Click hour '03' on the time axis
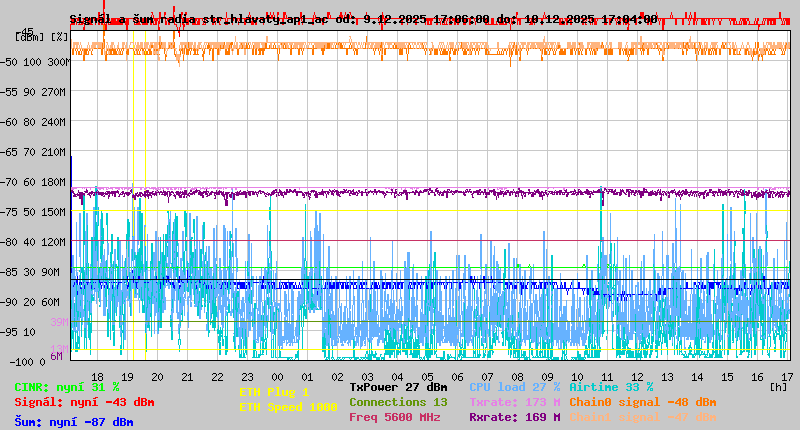This screenshot has height=430, width=800. coord(367,377)
